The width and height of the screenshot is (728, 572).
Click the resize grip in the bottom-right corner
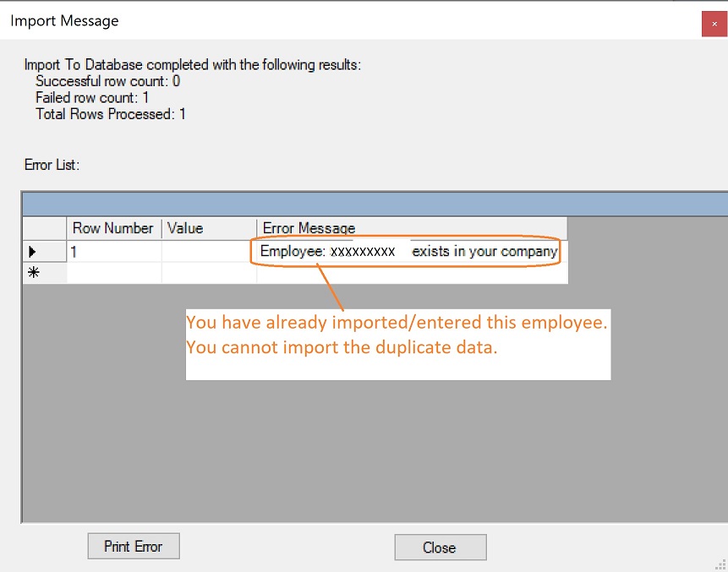(x=720, y=564)
